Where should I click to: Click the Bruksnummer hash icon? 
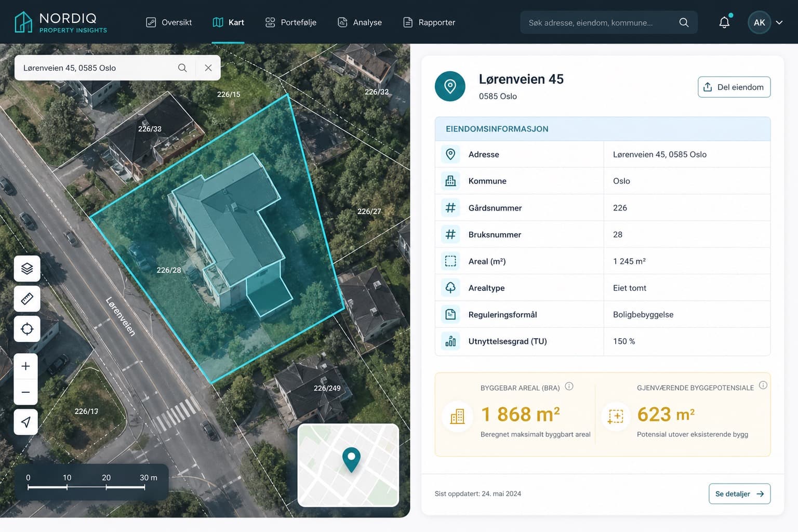click(450, 234)
